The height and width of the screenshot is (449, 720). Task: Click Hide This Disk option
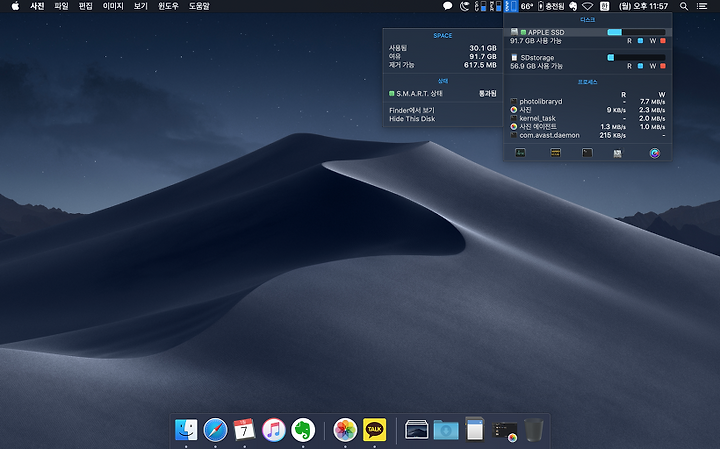pos(412,119)
